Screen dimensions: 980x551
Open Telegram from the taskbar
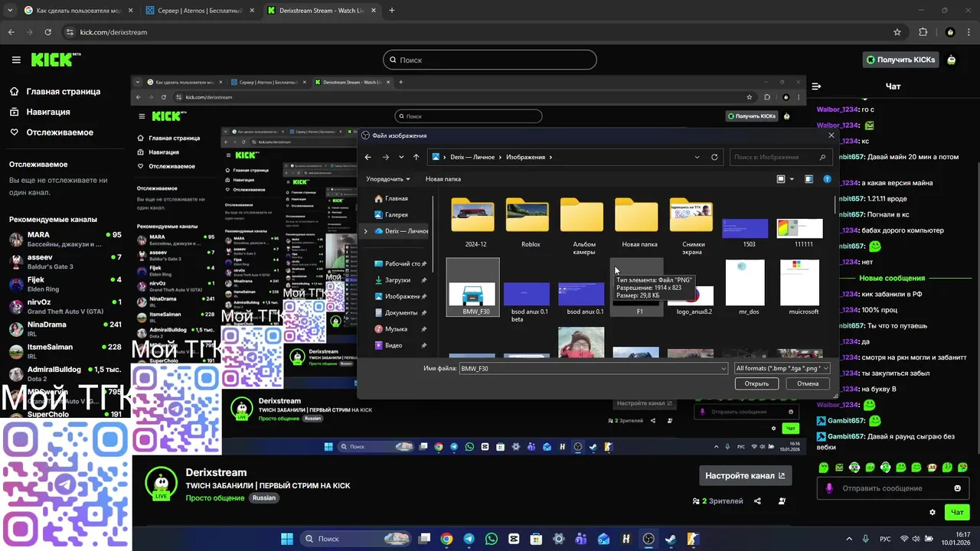pyautogui.click(x=469, y=539)
